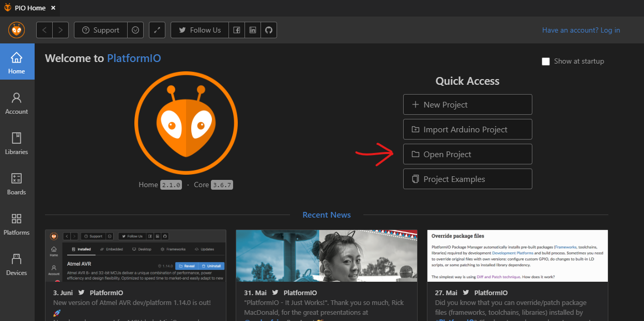This screenshot has height=321, width=644.
Task: Click the Home version 2.1.0 badge
Action: pos(171,185)
